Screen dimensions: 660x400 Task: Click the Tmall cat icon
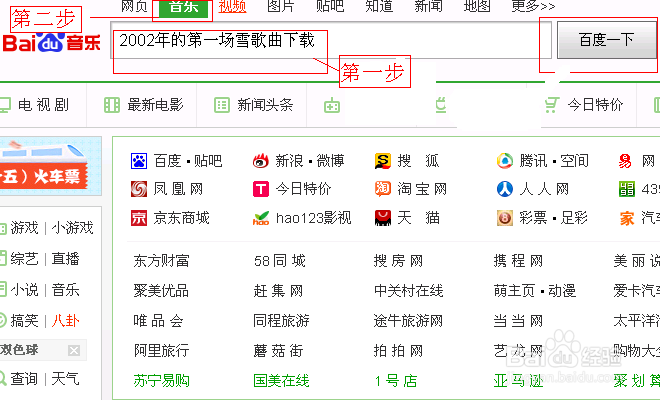point(383,218)
